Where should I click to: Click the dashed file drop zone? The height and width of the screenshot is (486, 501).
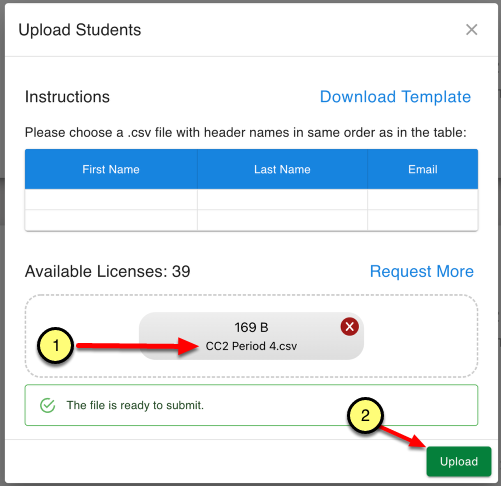pyautogui.click(x=251, y=336)
